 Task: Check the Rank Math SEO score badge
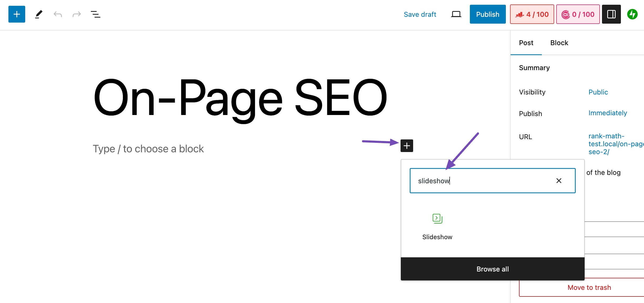[532, 14]
